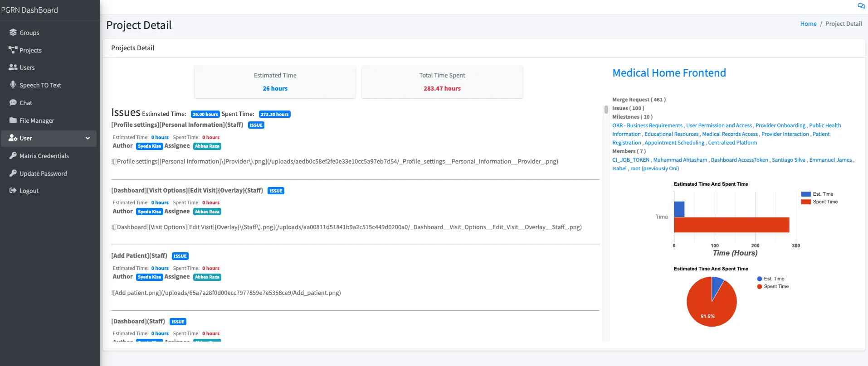The height and width of the screenshot is (366, 868).
Task: Click the Chat bubble icon in sidebar
Action: tap(13, 103)
